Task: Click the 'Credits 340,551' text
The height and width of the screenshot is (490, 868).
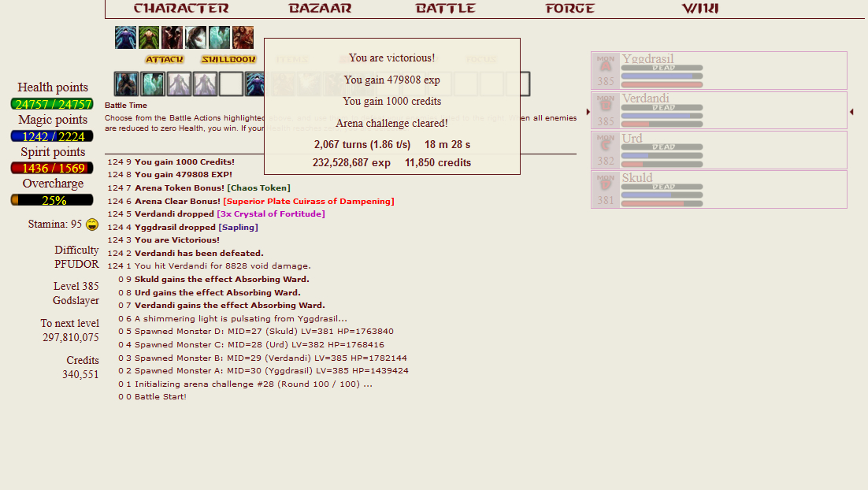Action: [x=81, y=367]
